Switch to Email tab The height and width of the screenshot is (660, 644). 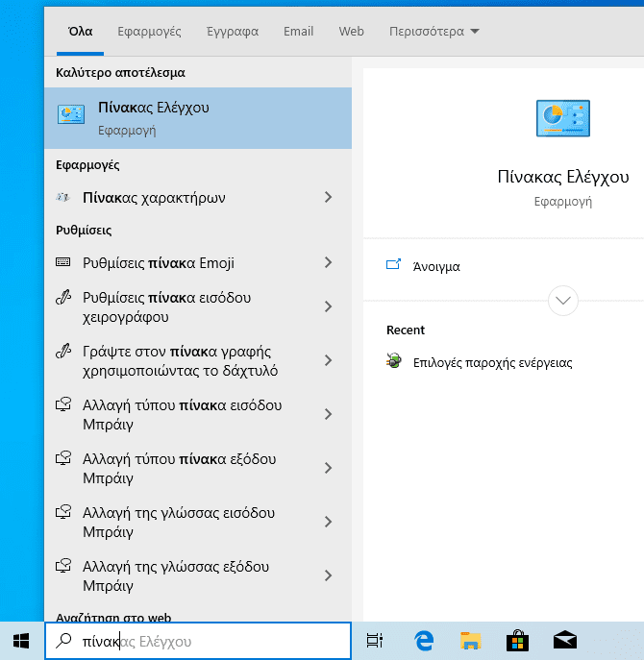(x=298, y=32)
